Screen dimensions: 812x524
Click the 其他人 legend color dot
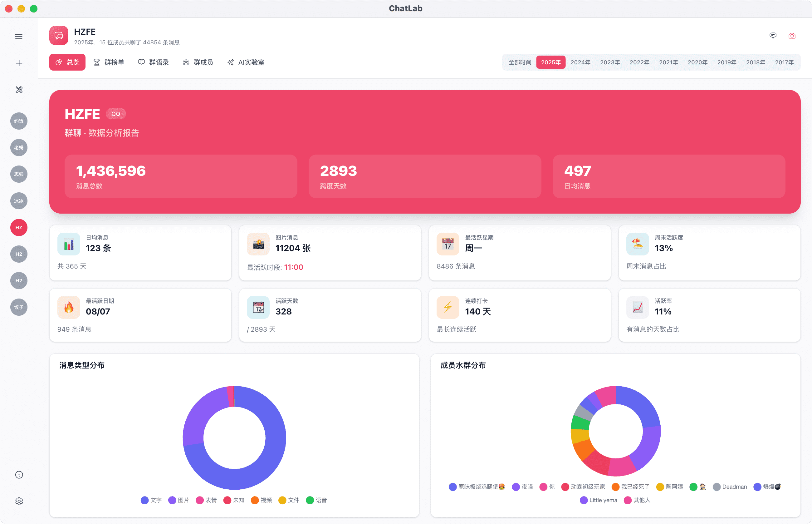point(628,500)
